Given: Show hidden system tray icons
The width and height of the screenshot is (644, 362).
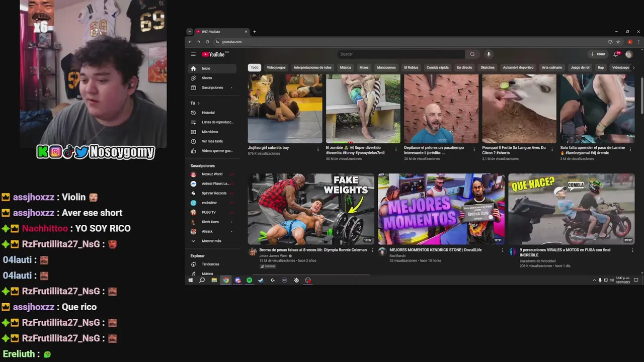Looking at the screenshot, I should [594, 280].
